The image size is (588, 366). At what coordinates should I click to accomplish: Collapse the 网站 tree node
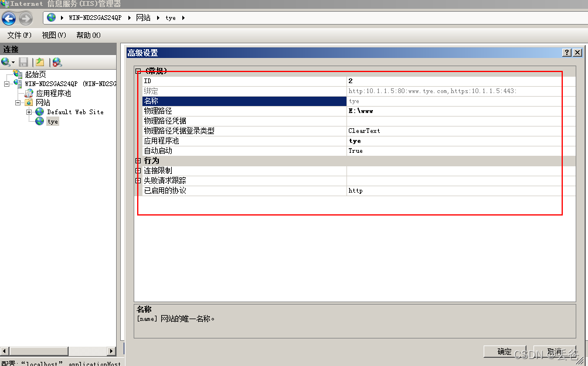18,102
